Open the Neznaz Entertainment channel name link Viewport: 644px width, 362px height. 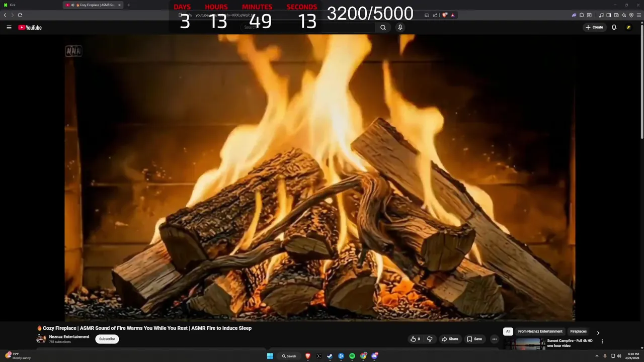(69, 337)
